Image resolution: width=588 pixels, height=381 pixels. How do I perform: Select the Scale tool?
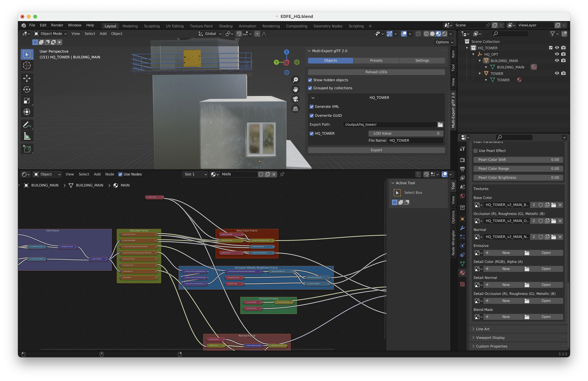click(x=27, y=101)
